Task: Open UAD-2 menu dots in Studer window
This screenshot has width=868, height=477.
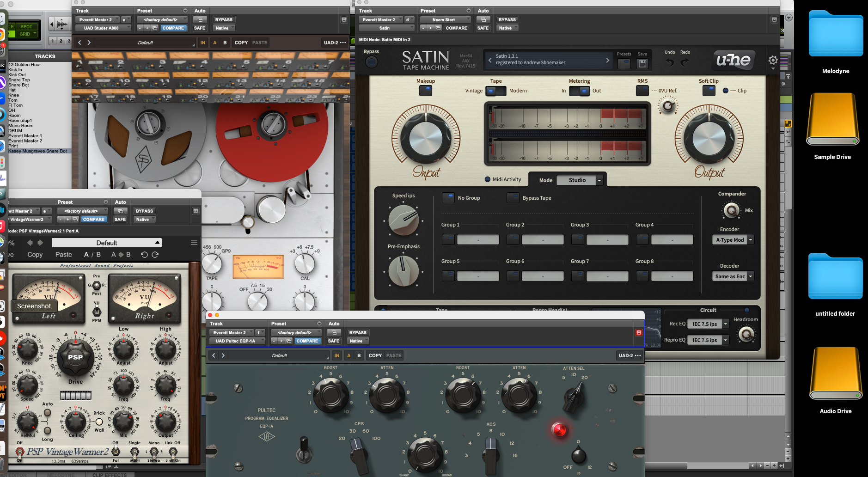Action: point(343,43)
